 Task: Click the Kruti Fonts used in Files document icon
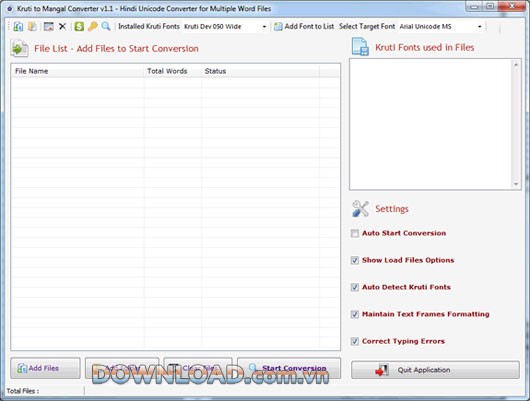click(360, 47)
